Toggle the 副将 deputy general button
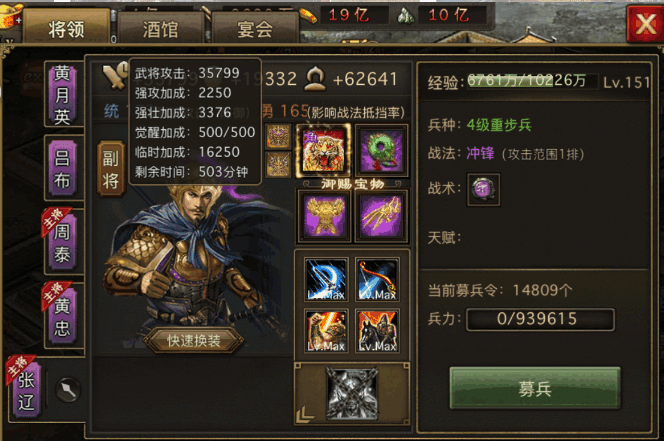Viewport: 664px width, 441px height. pos(111,169)
